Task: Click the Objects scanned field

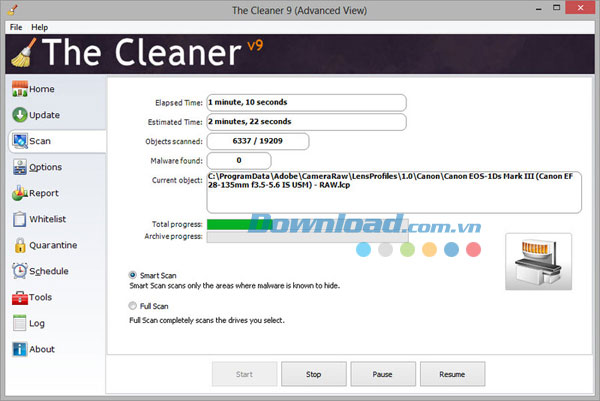Action: (x=258, y=141)
